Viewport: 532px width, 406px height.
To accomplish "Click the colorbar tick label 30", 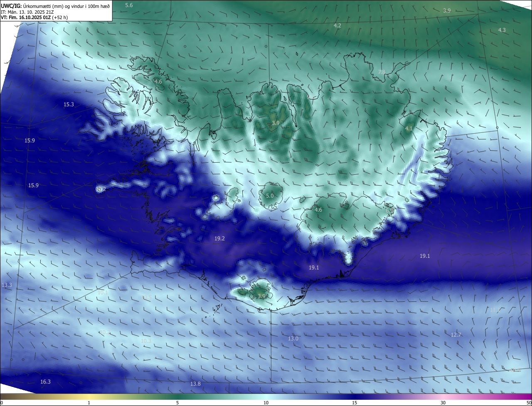I will pyautogui.click(x=443, y=403).
